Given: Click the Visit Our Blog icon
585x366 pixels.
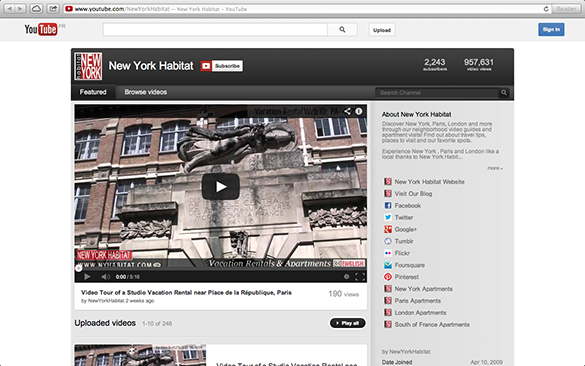Looking at the screenshot, I should click(388, 194).
